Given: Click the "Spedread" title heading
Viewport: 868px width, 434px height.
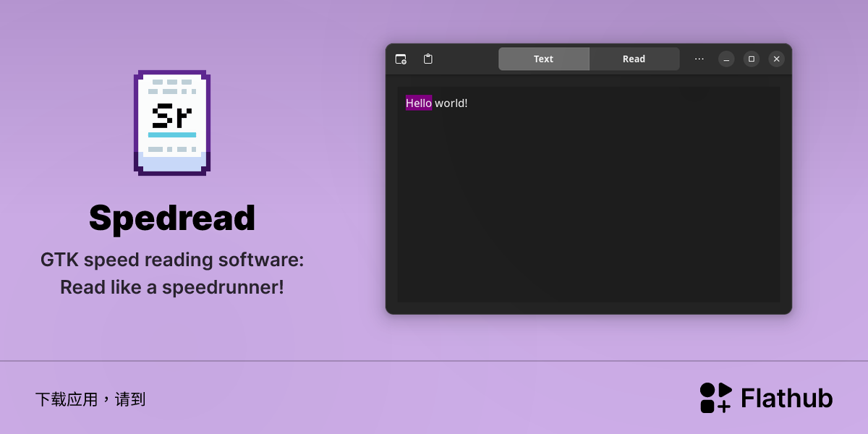Looking at the screenshot, I should 172,218.
